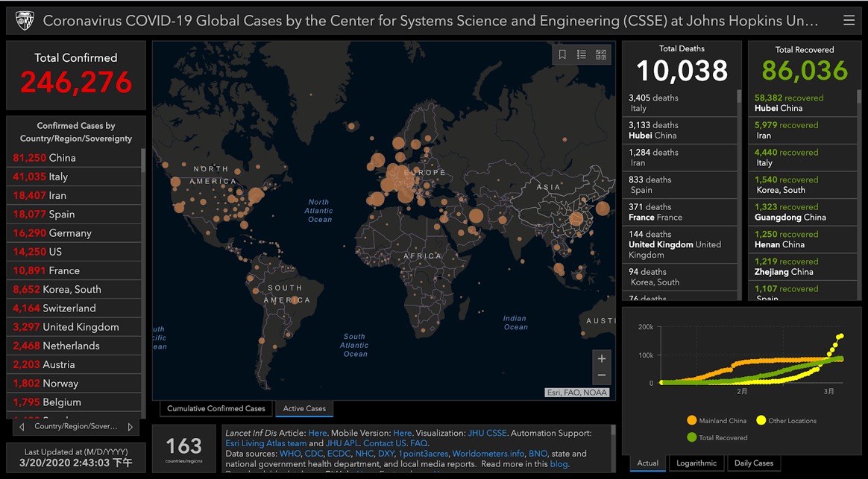Open the JHU CSSE visualization link
This screenshot has width=868, height=479.
pos(487,433)
